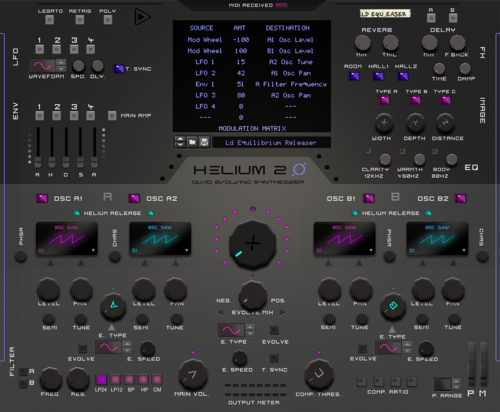Screen dimensions: 500x412
Task: Click the filter RES. knob
Action: 78,379
